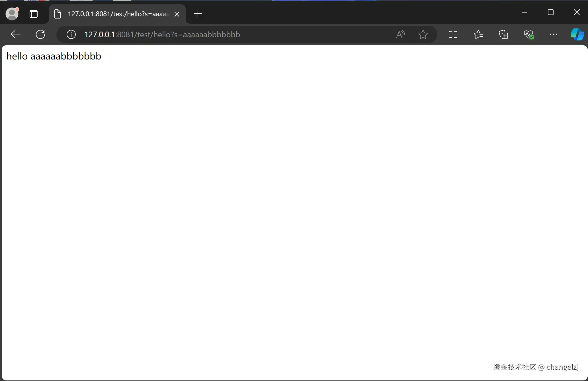Open Settings and more menu
588x381 pixels.
point(553,34)
